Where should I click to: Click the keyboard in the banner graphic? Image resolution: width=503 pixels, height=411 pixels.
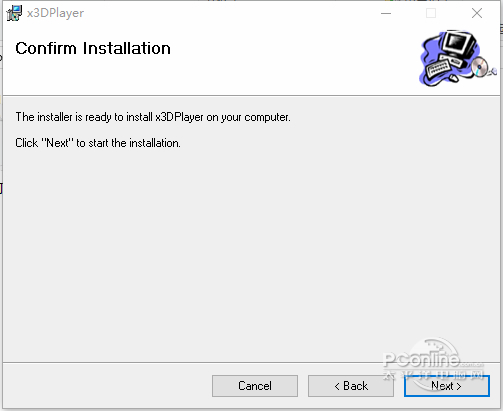tap(439, 68)
